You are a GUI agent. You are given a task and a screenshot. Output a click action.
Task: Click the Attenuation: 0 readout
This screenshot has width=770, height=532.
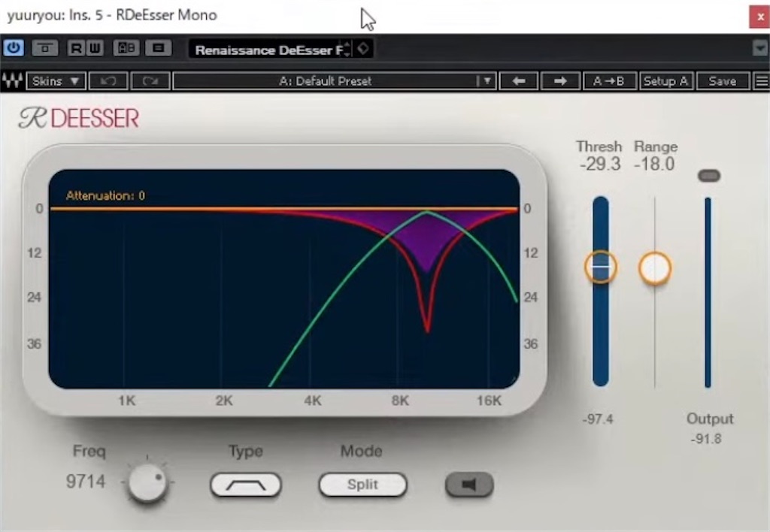pyautogui.click(x=105, y=196)
